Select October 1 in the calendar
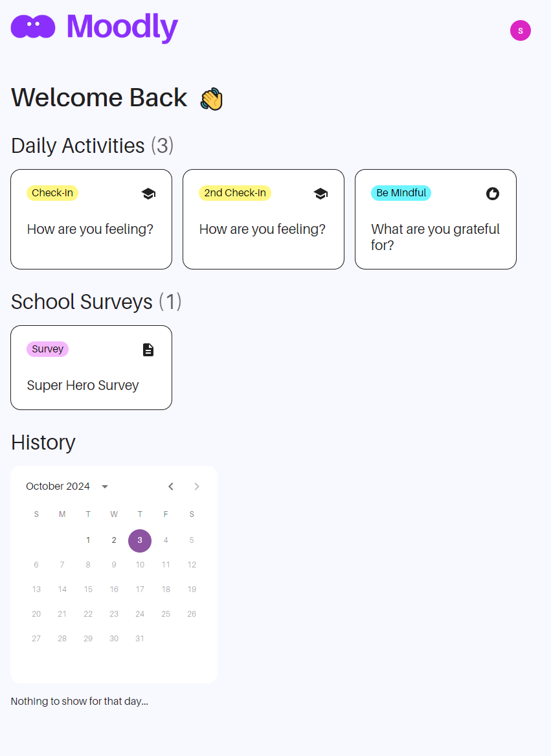Viewport: 551px width, 756px height. (x=88, y=540)
